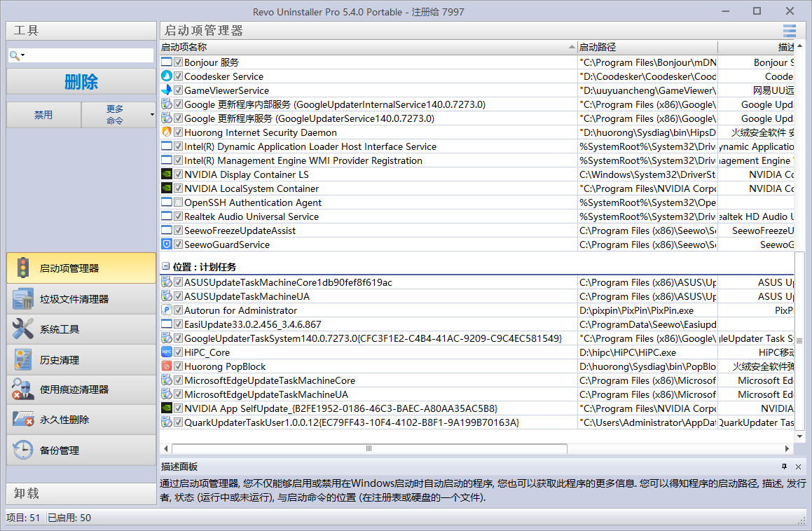
Task: Toggle the HiPC_Core startup item checkbox
Action: tap(178, 352)
